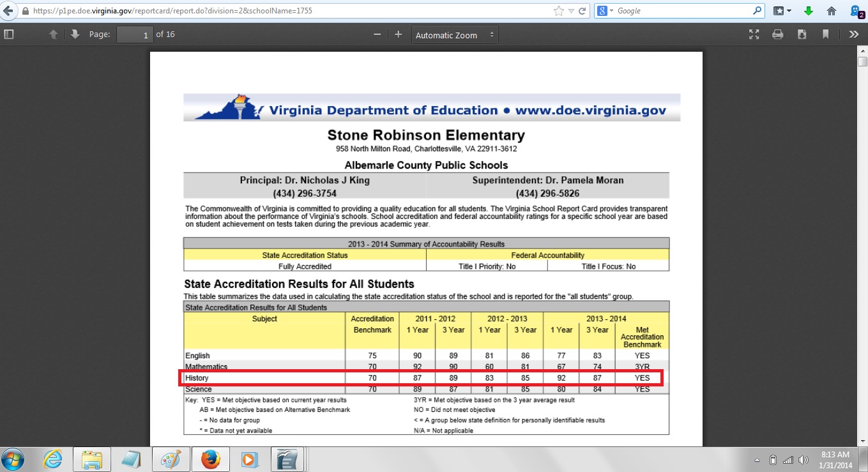Open the network signal tray icon

[788, 460]
